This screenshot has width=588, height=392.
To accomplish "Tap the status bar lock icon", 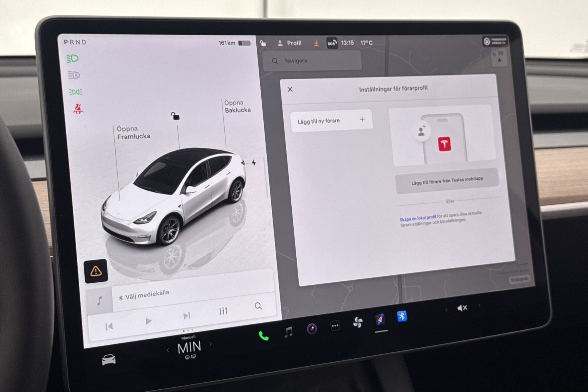I will pos(263,44).
